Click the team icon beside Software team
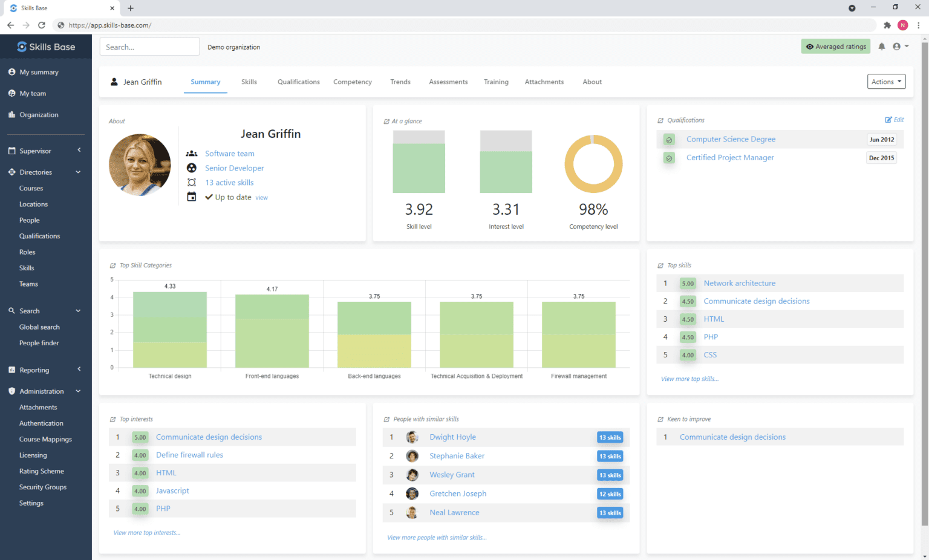This screenshot has height=560, width=929. coord(192,154)
